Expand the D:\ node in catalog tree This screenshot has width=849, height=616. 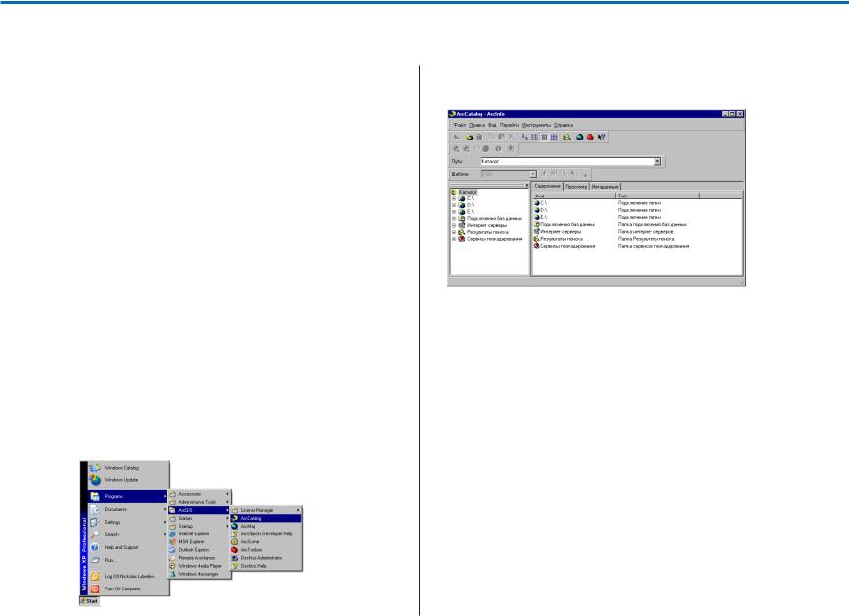click(x=454, y=205)
